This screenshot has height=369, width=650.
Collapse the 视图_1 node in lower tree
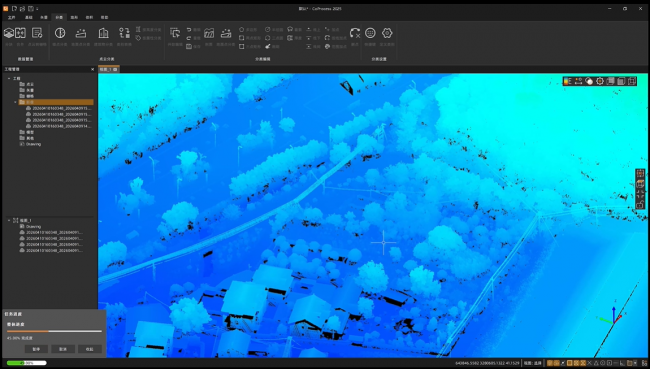tap(9, 221)
